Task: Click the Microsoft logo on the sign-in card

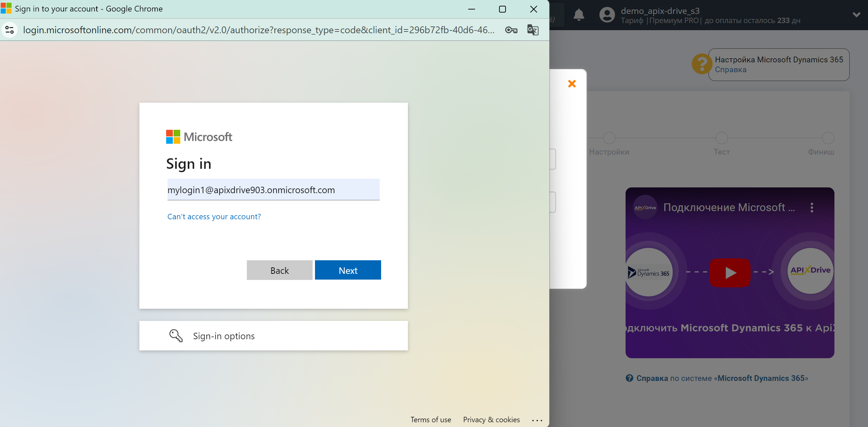Action: (x=199, y=137)
